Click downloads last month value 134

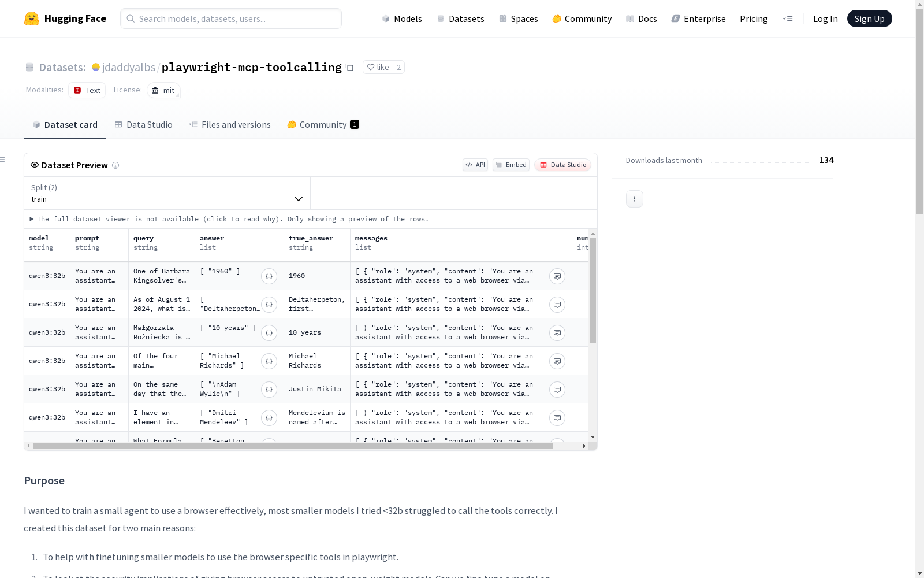click(826, 160)
